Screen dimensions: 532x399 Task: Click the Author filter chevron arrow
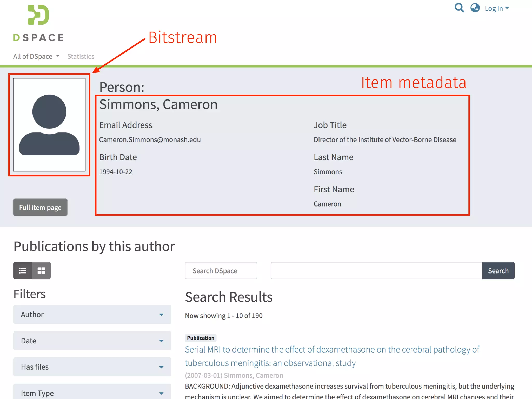coord(161,315)
